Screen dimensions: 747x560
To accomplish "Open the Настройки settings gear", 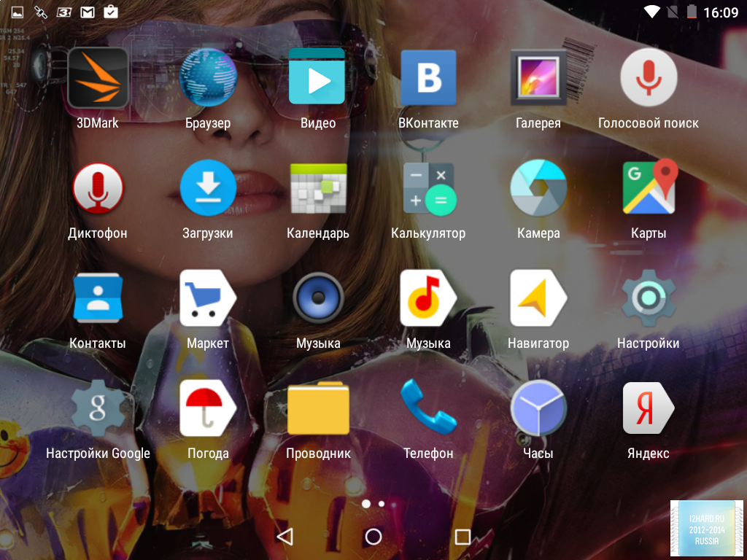I will [648, 298].
